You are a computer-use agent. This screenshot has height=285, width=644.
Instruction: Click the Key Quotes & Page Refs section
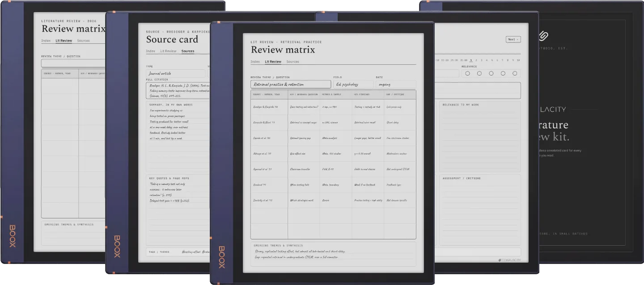(178, 210)
